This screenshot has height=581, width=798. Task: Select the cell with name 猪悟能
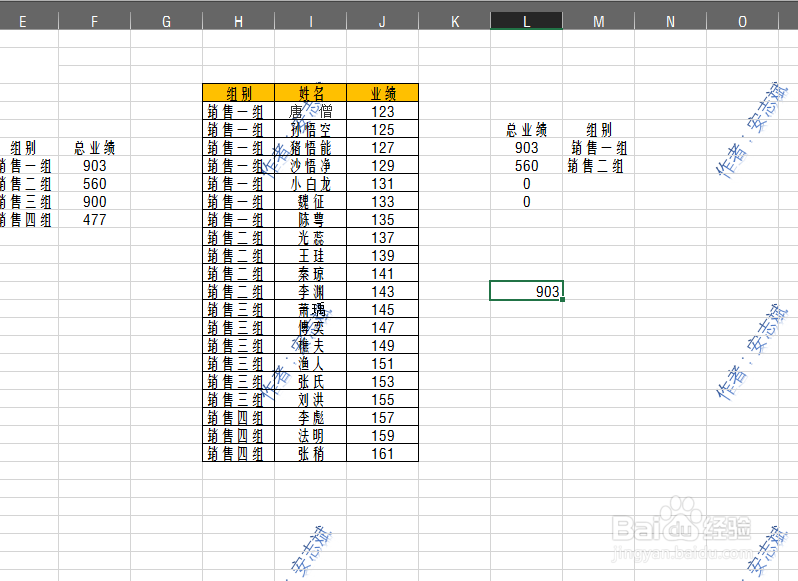(x=310, y=148)
